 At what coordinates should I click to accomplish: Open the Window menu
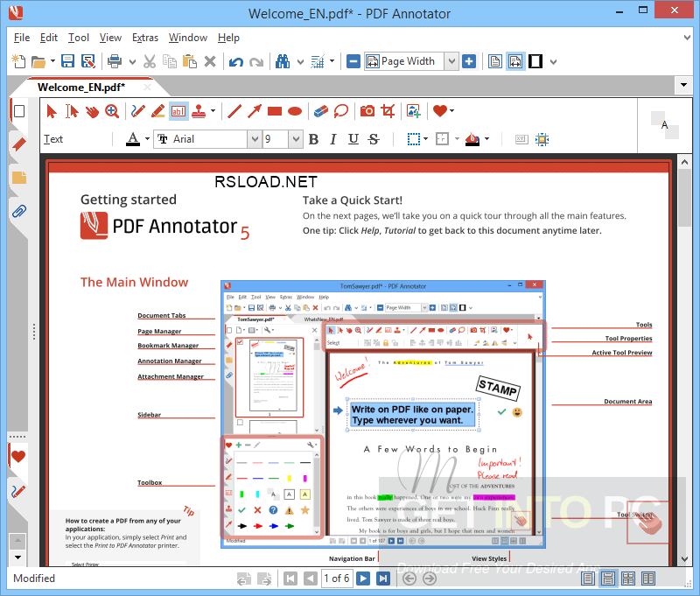[188, 38]
